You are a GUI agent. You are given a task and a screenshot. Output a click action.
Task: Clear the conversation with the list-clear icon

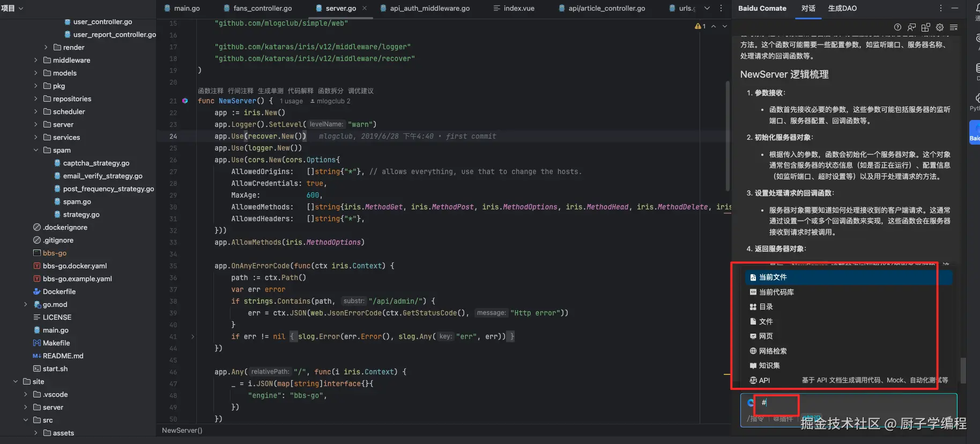tap(954, 27)
